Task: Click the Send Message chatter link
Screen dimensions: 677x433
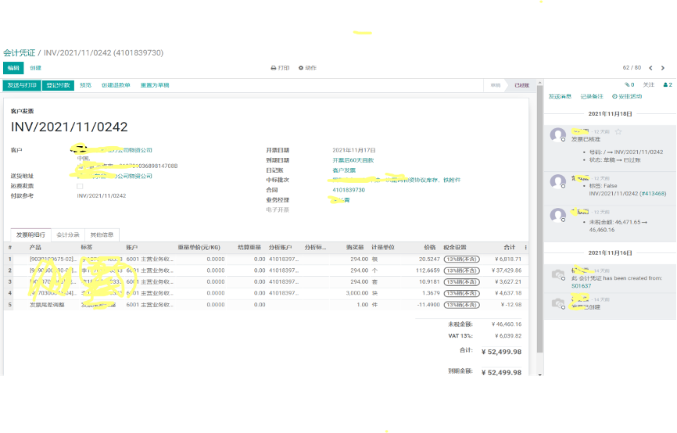Action: pyautogui.click(x=560, y=96)
